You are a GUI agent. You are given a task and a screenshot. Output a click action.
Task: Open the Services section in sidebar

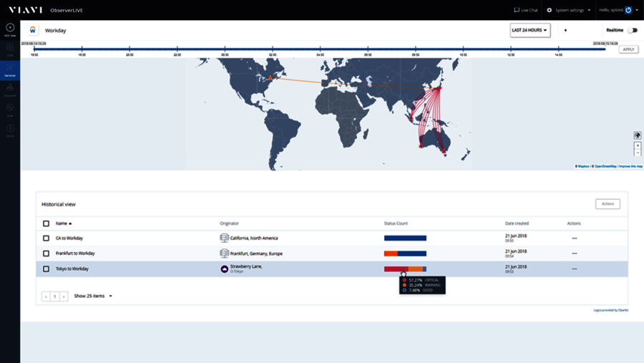pyautogui.click(x=10, y=69)
